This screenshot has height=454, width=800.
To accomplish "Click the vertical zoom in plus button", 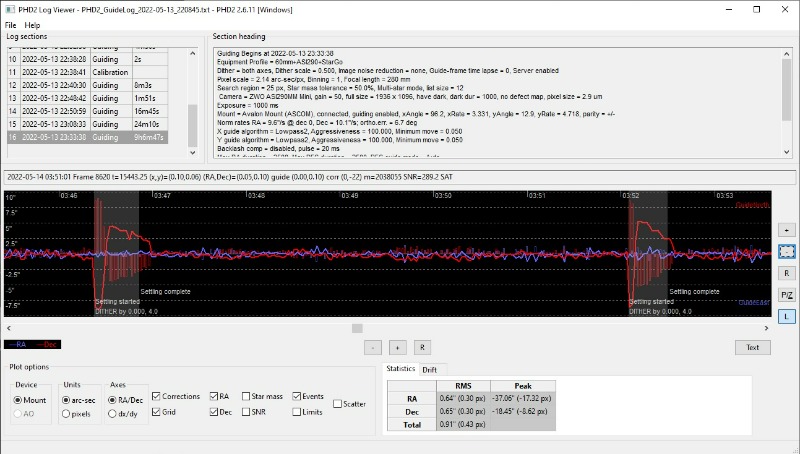I will click(x=786, y=230).
